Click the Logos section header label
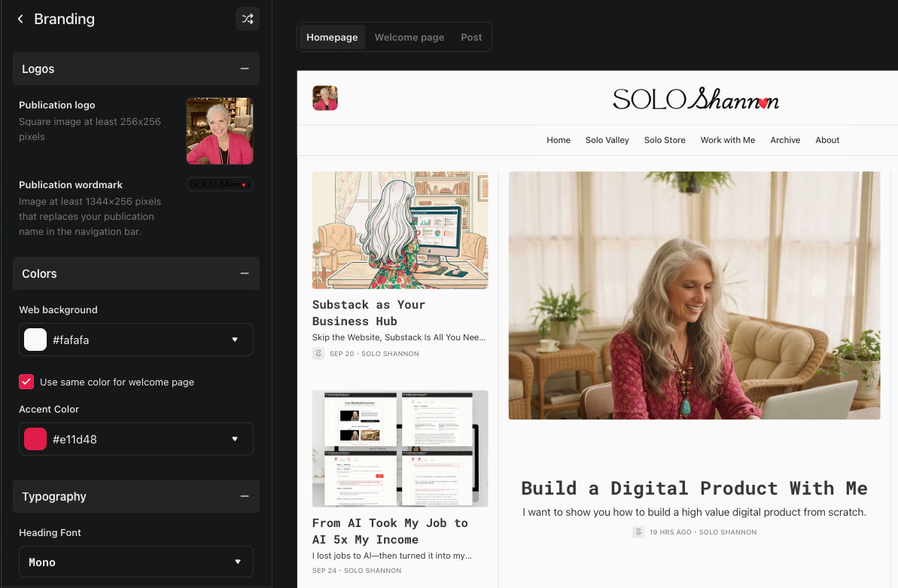898x588 pixels. click(38, 69)
